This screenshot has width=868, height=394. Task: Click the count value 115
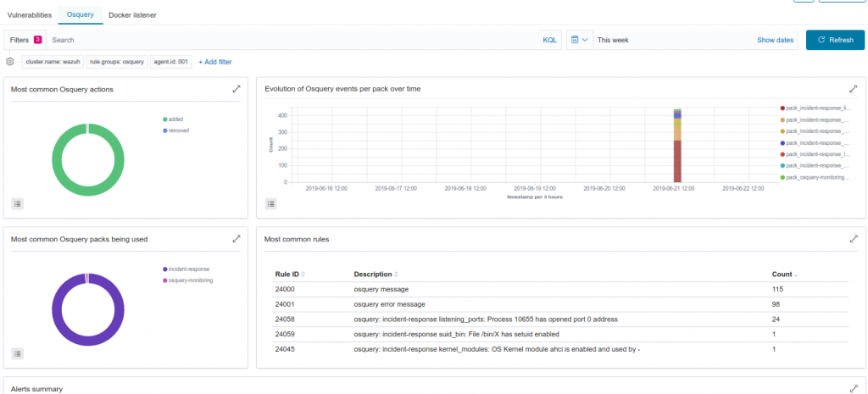[777, 290]
